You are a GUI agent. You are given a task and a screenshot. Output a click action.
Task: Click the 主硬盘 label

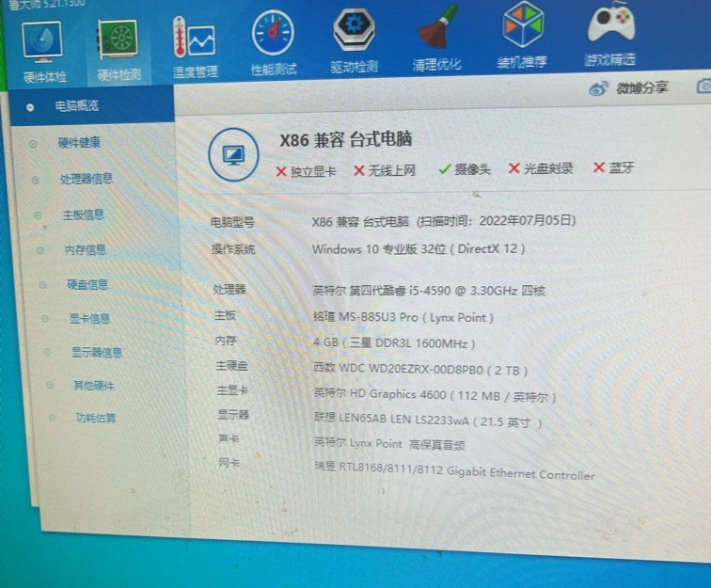(231, 365)
